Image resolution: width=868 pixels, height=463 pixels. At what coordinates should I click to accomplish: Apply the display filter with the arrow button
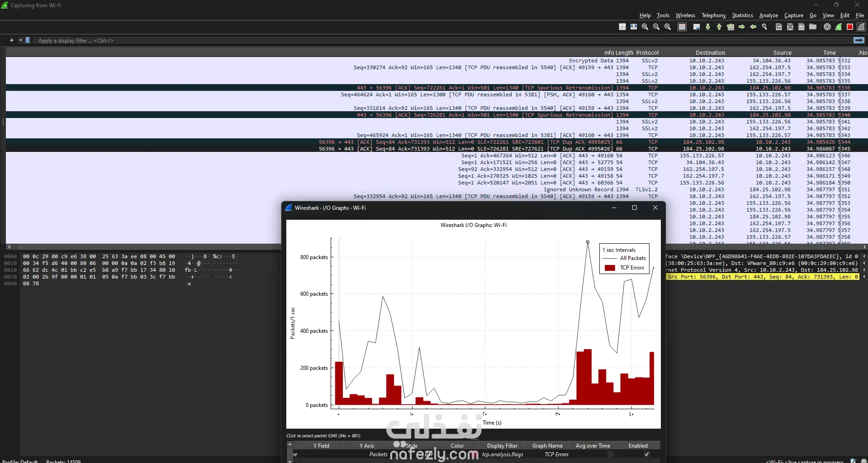click(859, 40)
